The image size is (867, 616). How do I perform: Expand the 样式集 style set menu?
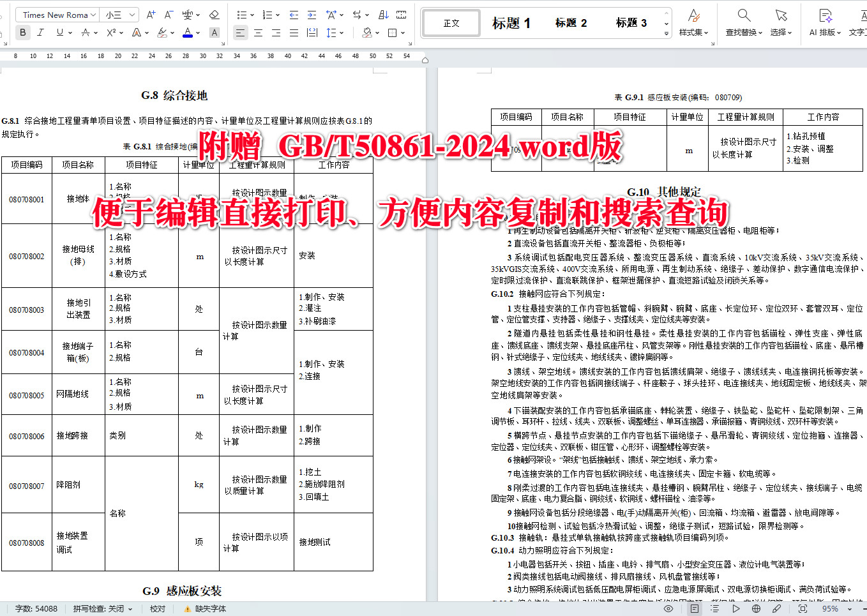tap(693, 22)
